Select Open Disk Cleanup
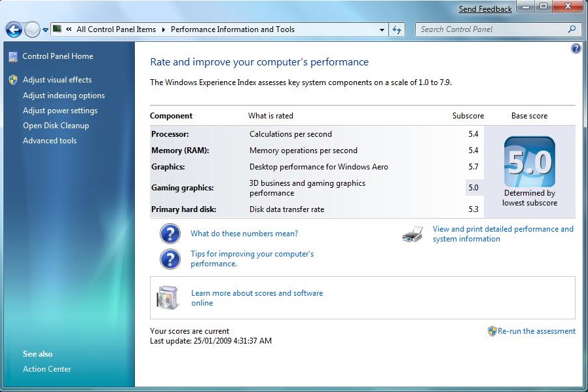This screenshot has width=588, height=392. point(56,126)
